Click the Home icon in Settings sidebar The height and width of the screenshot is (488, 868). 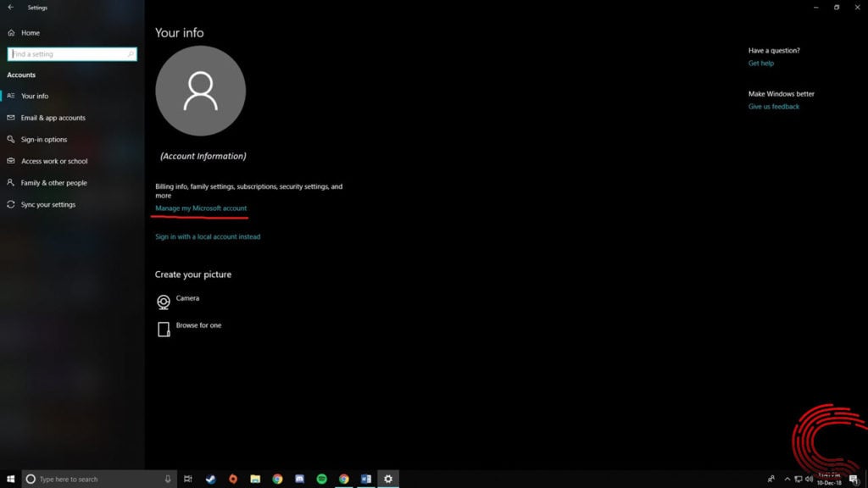click(x=12, y=32)
